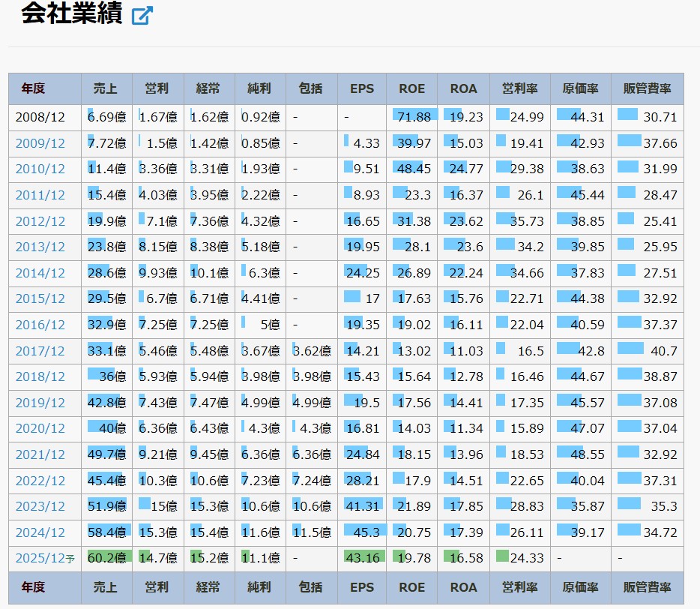Open the 2024/12 fiscal year link

pos(40,532)
